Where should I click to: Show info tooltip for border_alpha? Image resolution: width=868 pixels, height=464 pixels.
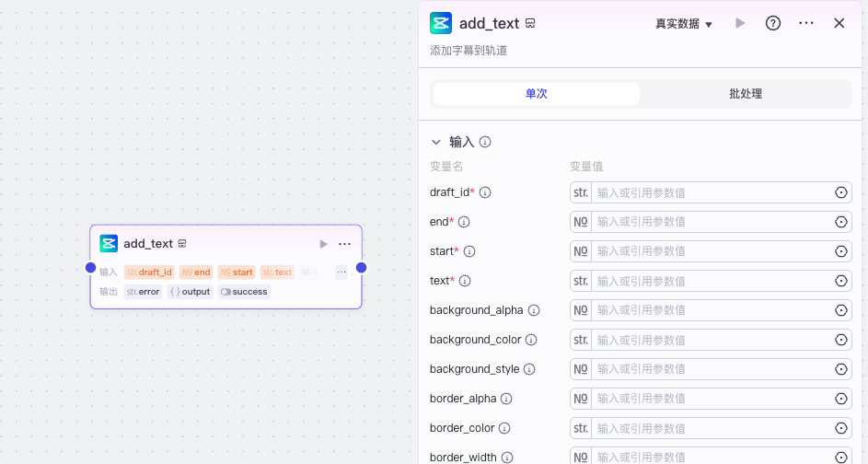(x=506, y=399)
